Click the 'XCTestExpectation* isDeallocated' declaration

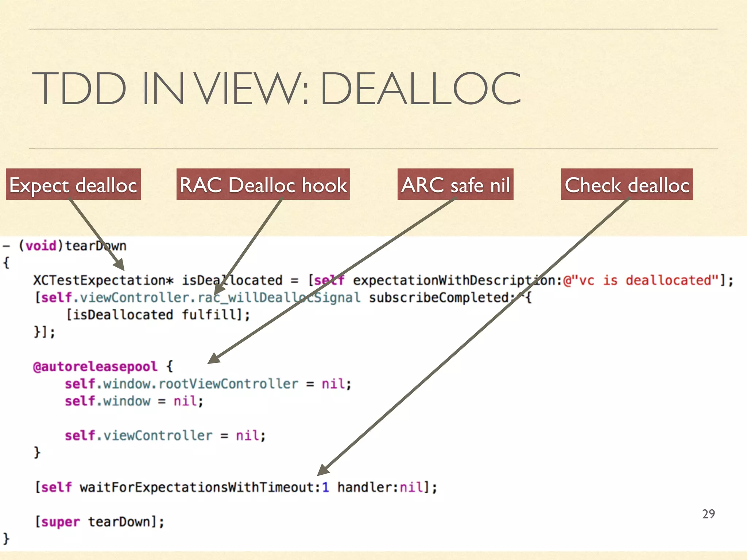(x=158, y=280)
